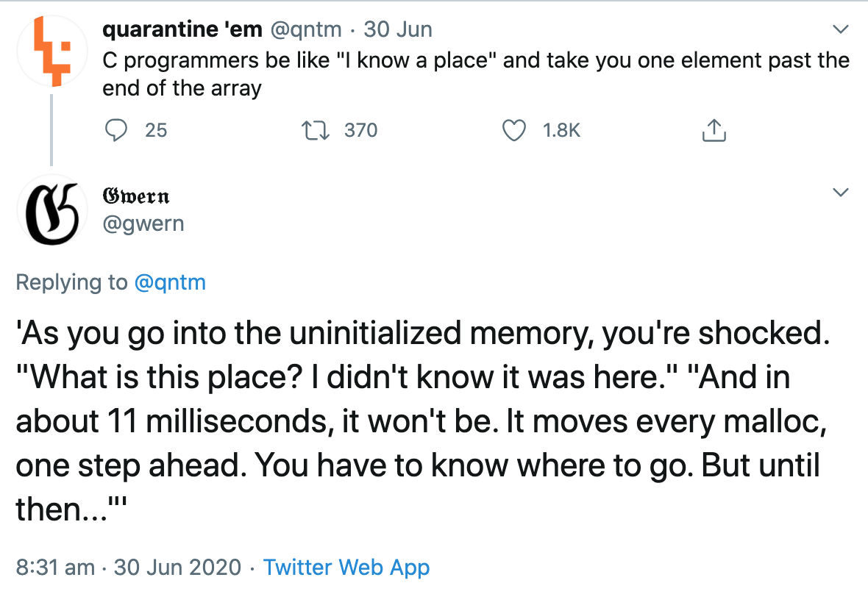
Task: View the 370 retweets count
Action: (x=360, y=131)
